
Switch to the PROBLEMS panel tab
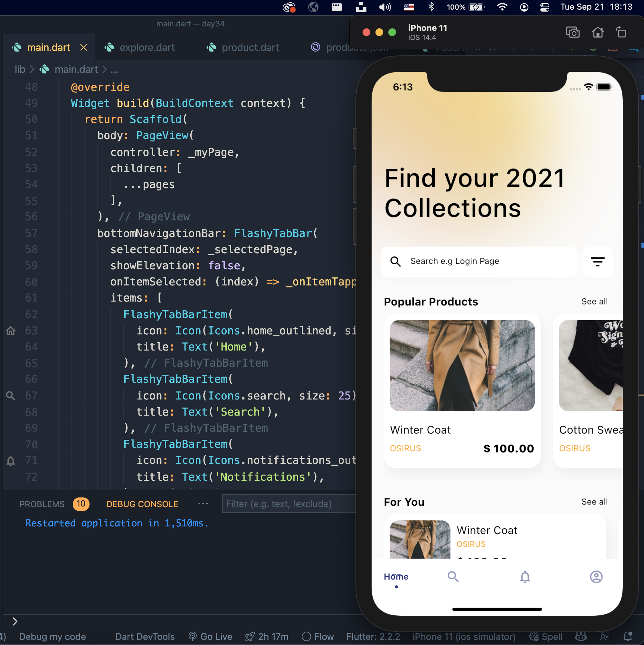42,504
